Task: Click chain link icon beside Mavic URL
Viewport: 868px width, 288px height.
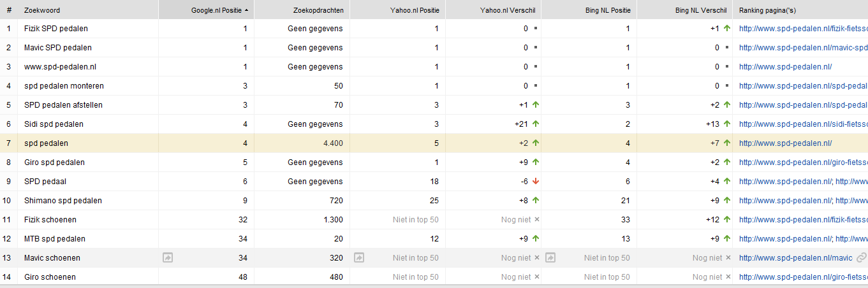Action: tap(862, 258)
